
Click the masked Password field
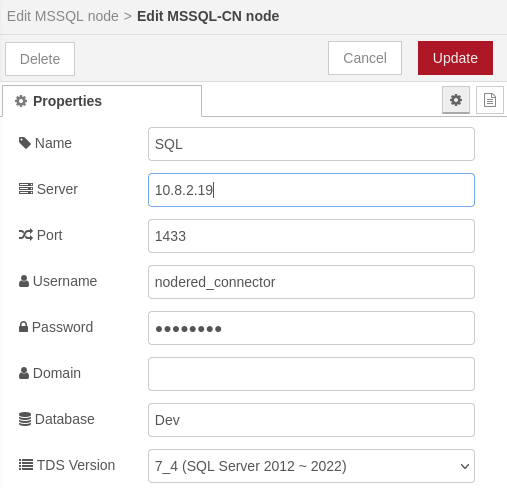(x=311, y=328)
